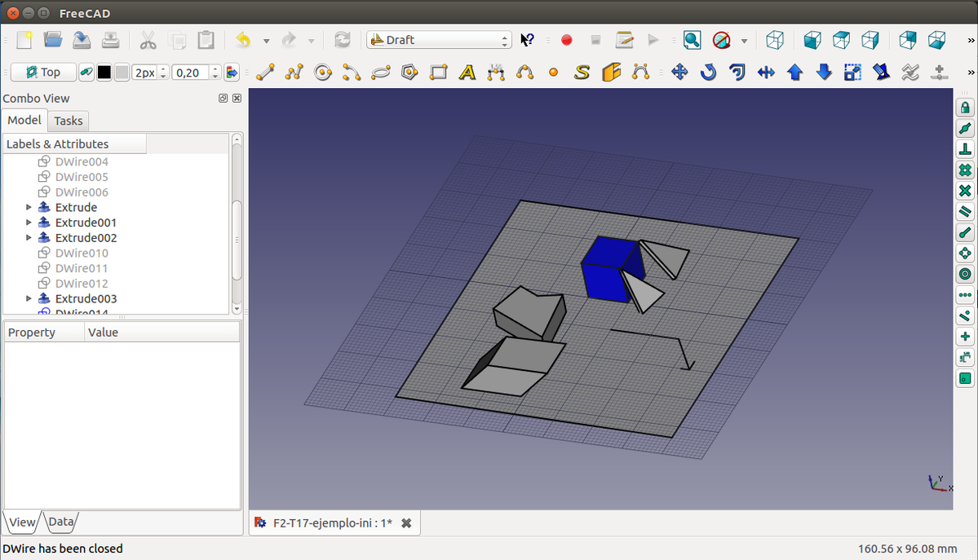This screenshot has height=560, width=978.
Task: Toggle snap to perpendicular
Action: point(965,149)
